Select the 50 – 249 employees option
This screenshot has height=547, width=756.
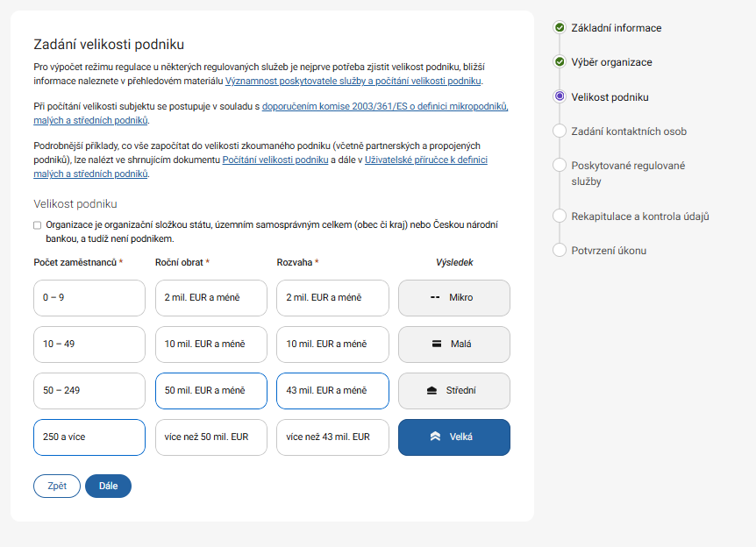pos(89,391)
